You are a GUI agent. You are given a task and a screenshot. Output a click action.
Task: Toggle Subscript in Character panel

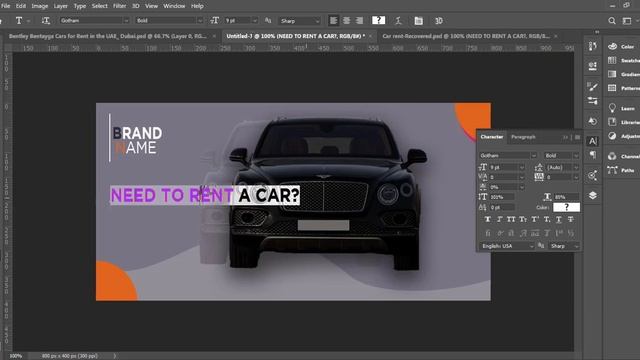(547, 220)
